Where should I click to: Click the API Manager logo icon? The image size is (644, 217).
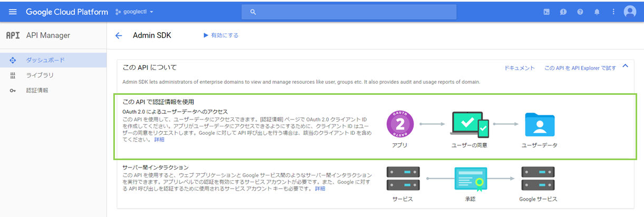pyautogui.click(x=13, y=35)
